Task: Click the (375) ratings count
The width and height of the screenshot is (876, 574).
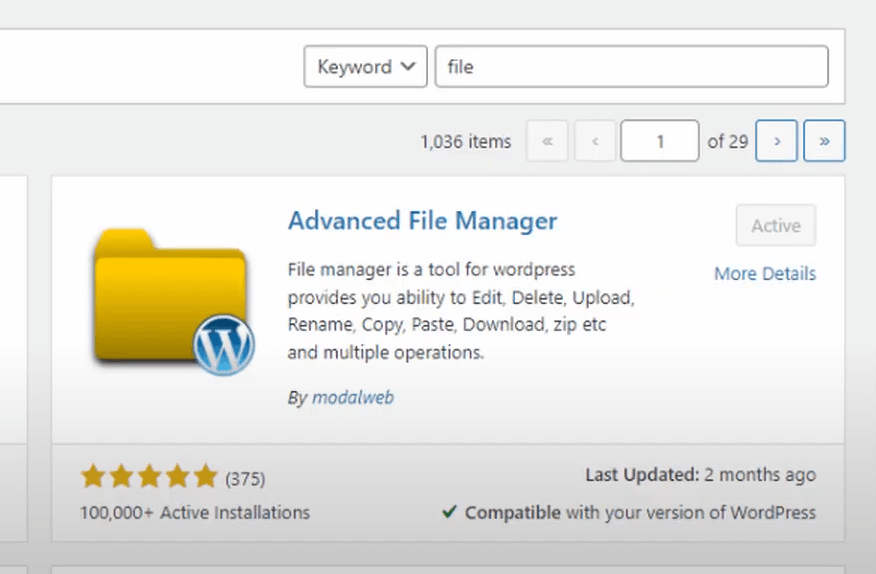Action: pyautogui.click(x=245, y=479)
